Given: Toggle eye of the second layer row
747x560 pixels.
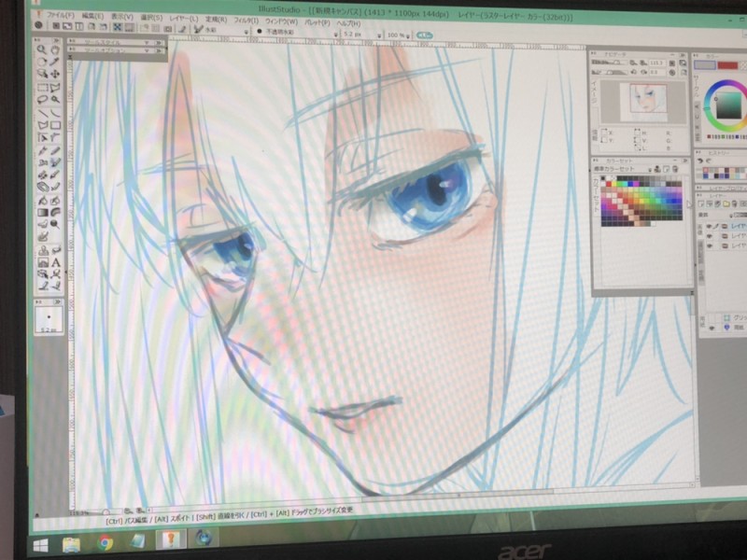Looking at the screenshot, I should click(710, 236).
